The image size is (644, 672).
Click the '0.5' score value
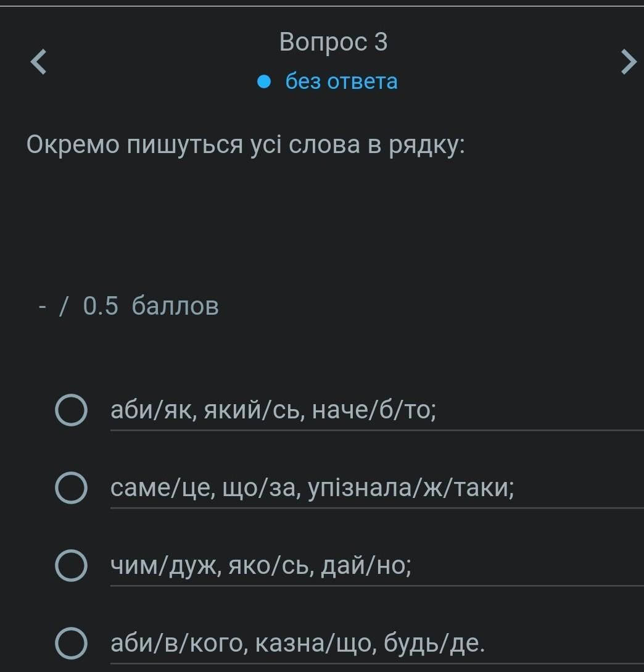click(x=101, y=306)
